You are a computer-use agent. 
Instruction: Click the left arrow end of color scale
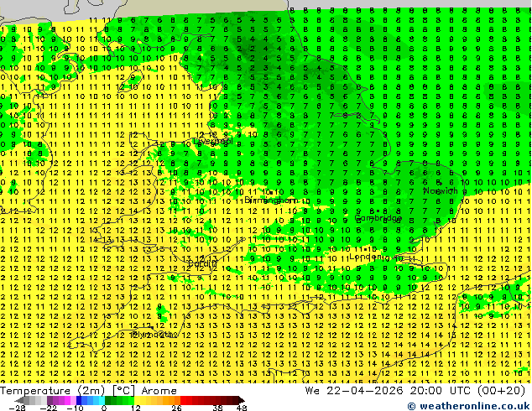coord(18,400)
